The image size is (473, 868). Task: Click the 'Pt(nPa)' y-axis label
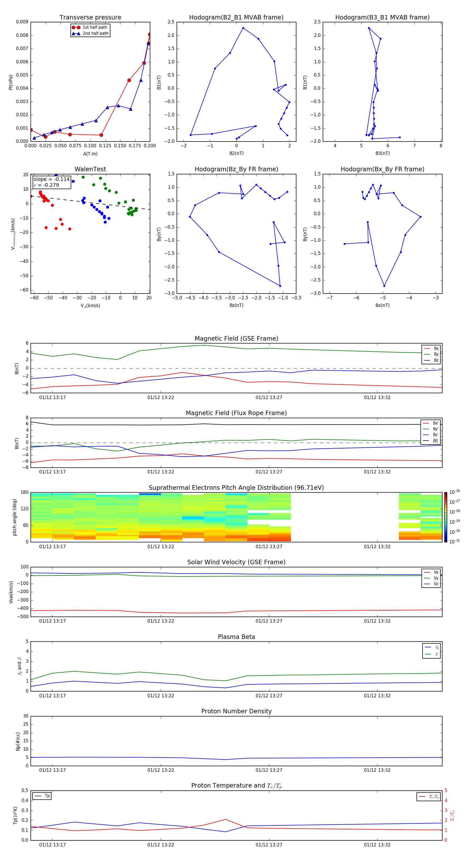tap(11, 82)
